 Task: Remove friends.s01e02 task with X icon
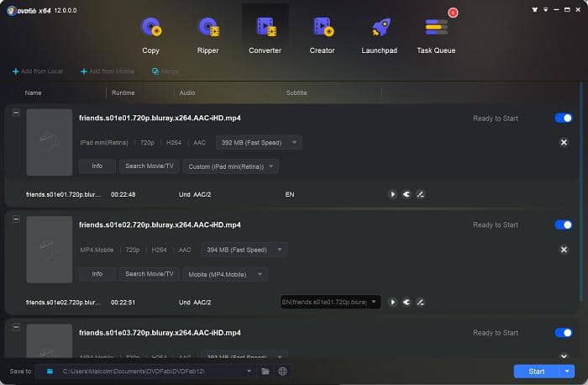click(x=564, y=250)
